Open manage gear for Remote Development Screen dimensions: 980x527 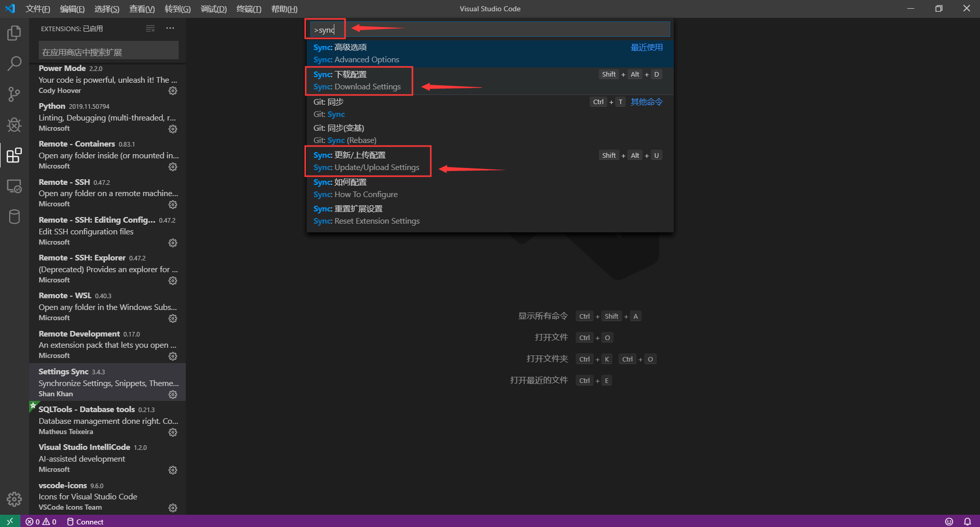pos(173,356)
